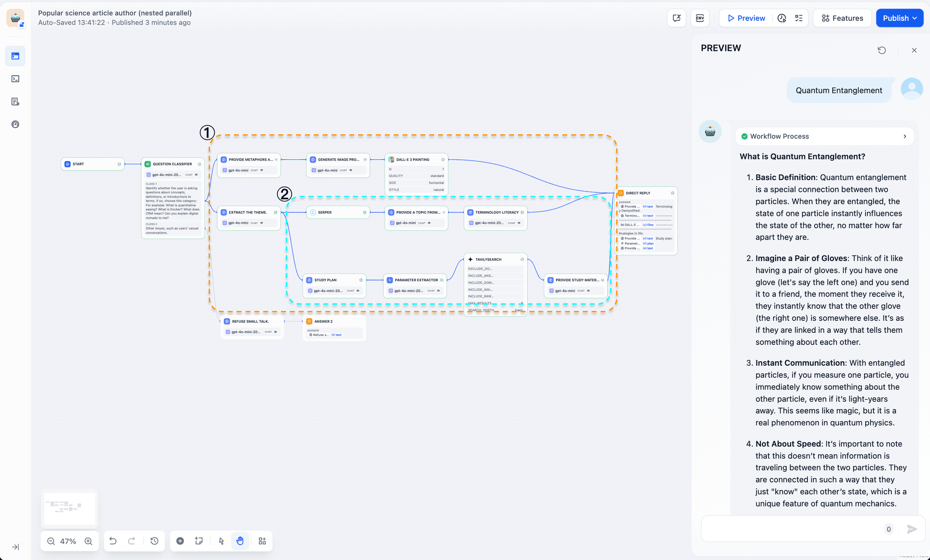Toggle the hand pan tool off

[240, 541]
